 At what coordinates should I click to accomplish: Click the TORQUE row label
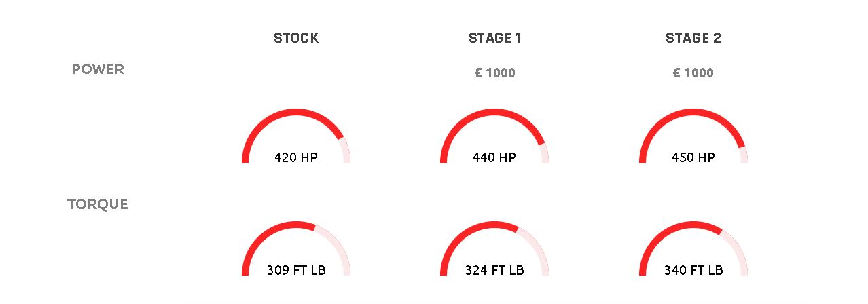click(98, 204)
